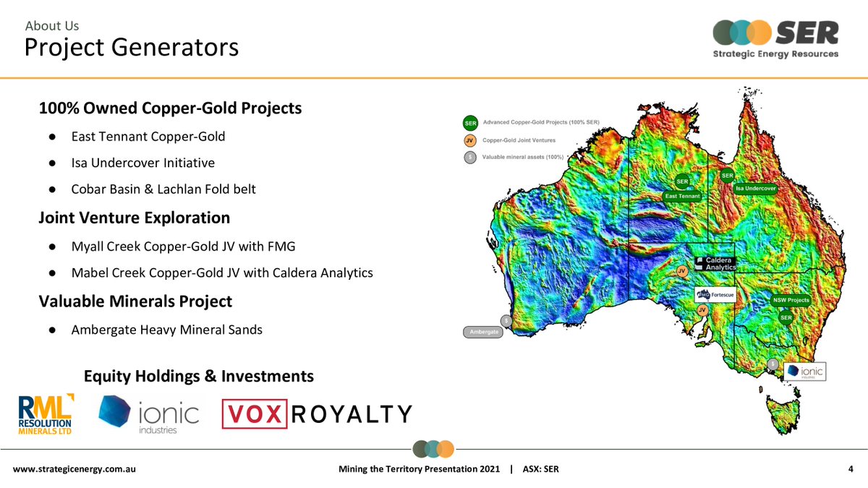This screenshot has width=868, height=488.
Task: Click the green SER circle in the map legend
Action: coord(470,124)
